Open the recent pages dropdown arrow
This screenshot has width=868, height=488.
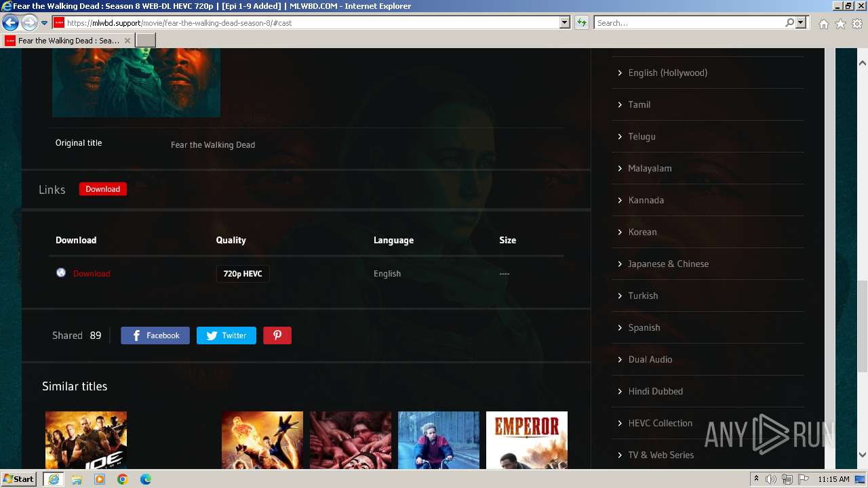pyautogui.click(x=45, y=23)
